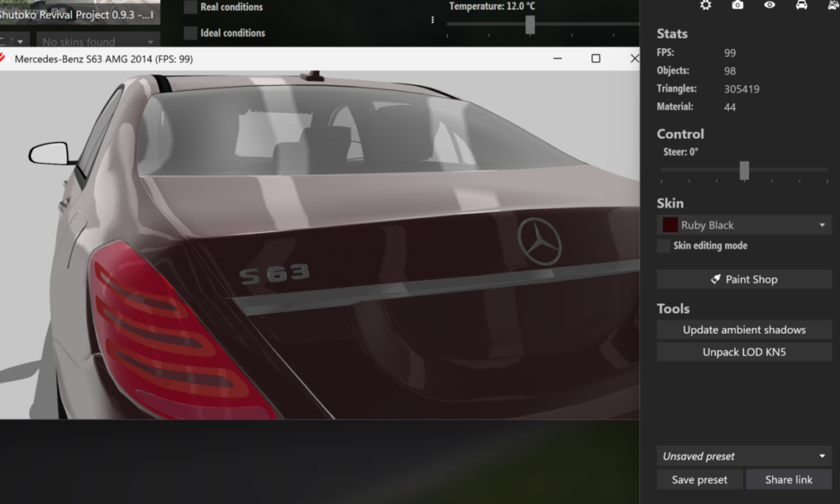This screenshot has height=504, width=840.
Task: Click the Material count 44
Action: point(729,107)
